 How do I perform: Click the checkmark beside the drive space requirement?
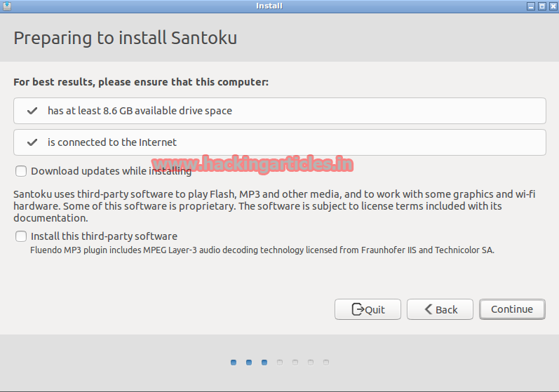[x=32, y=111]
